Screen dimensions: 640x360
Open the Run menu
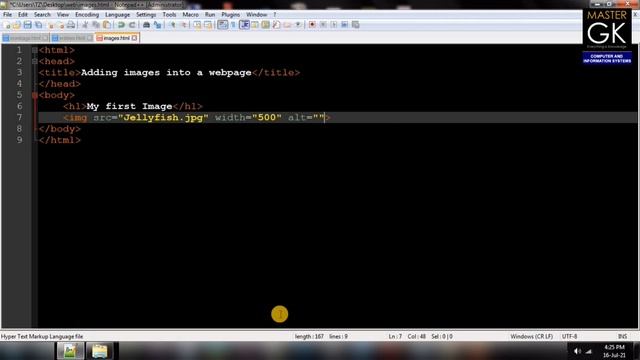click(210, 15)
